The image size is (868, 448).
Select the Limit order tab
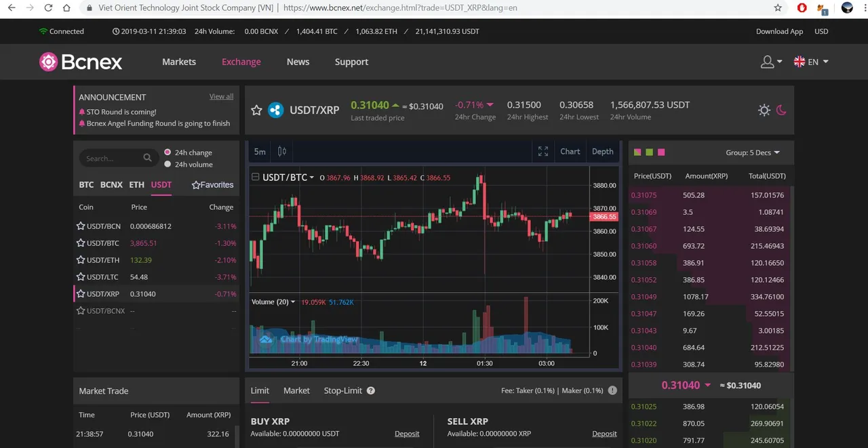click(260, 391)
